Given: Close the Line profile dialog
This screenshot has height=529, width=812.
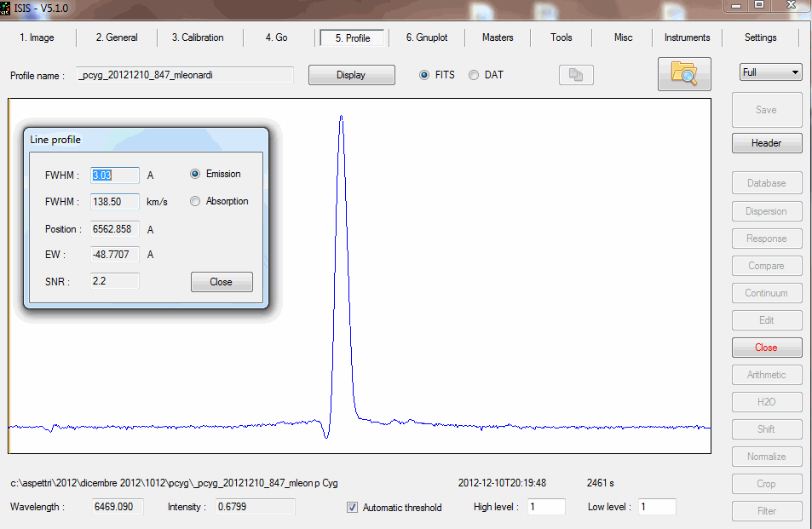Looking at the screenshot, I should (221, 282).
